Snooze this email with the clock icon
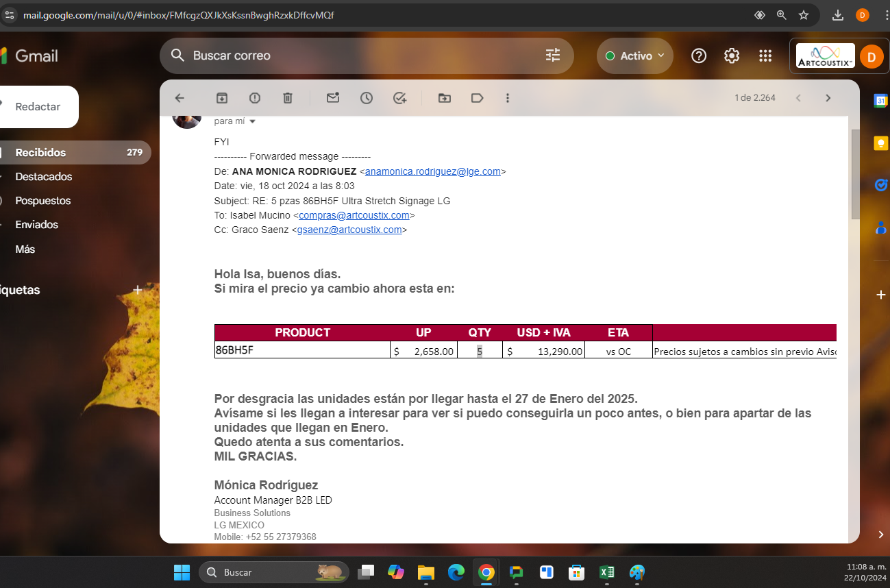The image size is (890, 588). click(367, 98)
